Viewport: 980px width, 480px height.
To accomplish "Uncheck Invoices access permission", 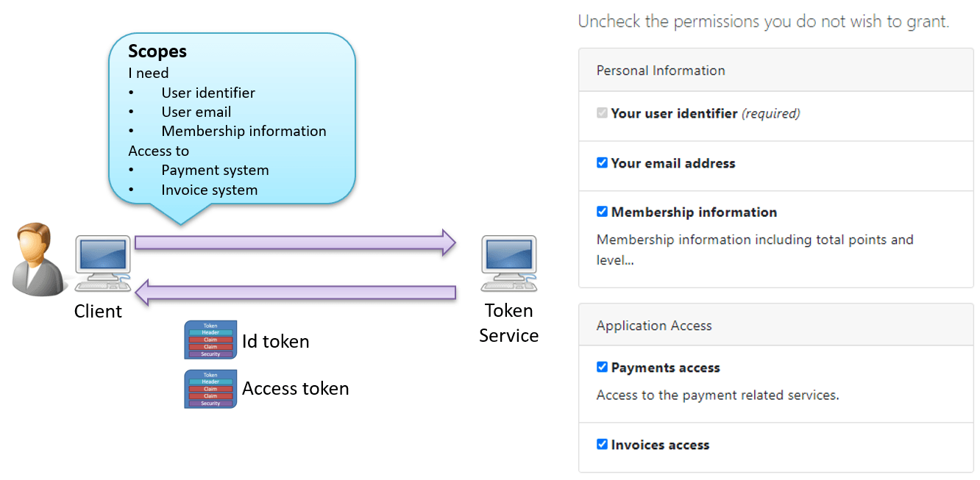I will pos(602,445).
